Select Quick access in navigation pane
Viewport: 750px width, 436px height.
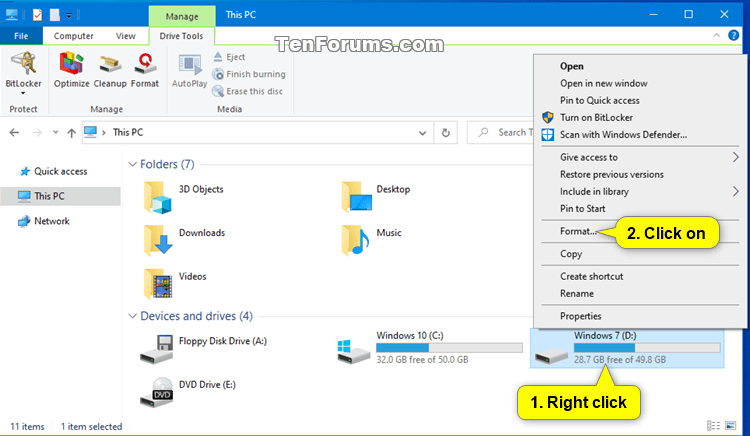click(60, 171)
